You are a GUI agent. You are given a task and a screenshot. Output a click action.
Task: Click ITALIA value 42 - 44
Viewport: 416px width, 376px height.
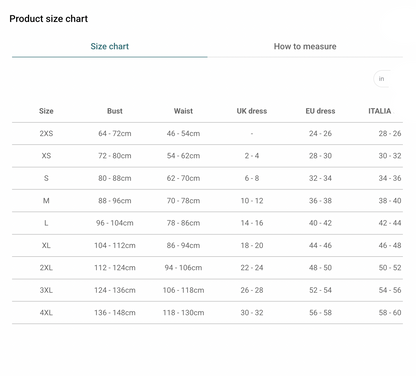coord(390,223)
